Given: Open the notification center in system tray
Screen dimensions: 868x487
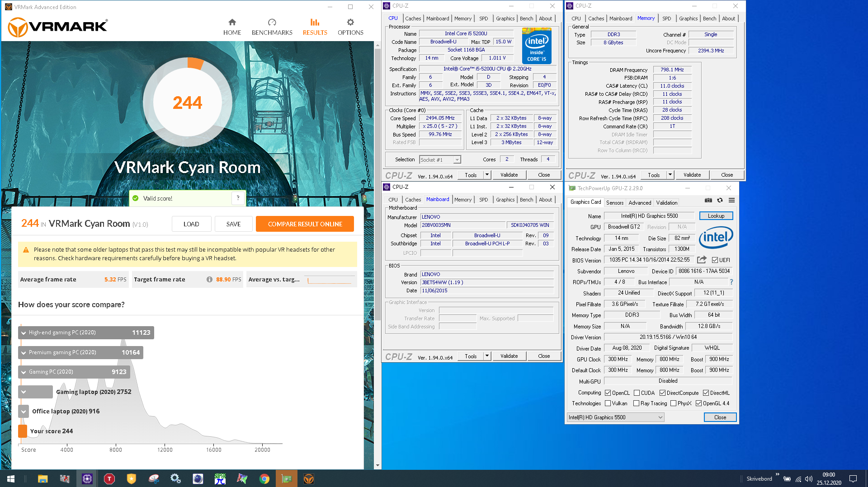Looking at the screenshot, I should point(853,478).
